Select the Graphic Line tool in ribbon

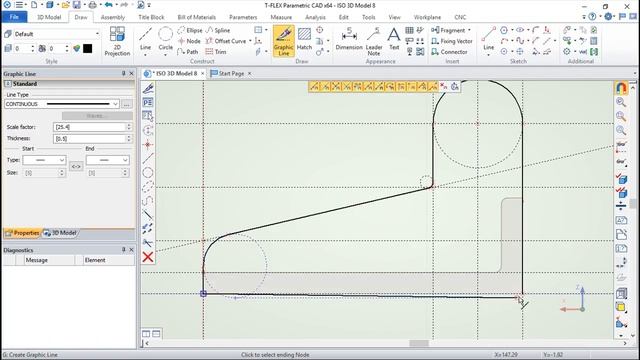(x=284, y=41)
